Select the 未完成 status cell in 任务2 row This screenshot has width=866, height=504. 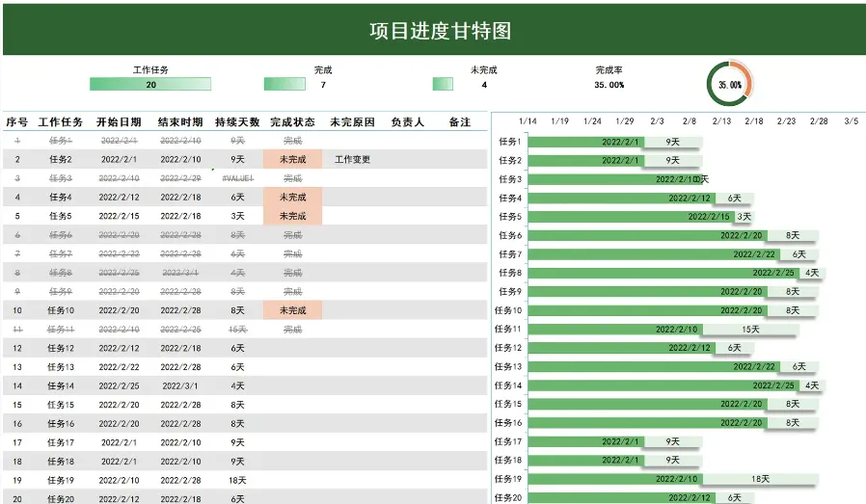(x=293, y=159)
